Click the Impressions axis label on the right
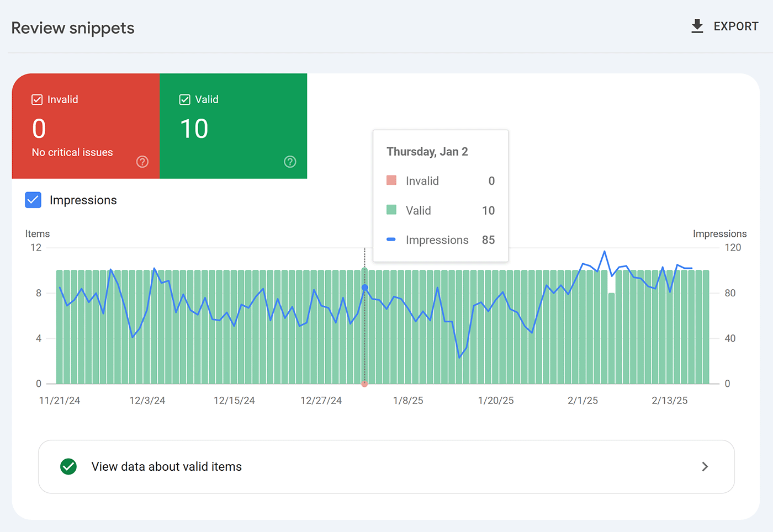The width and height of the screenshot is (773, 532). coord(719,233)
